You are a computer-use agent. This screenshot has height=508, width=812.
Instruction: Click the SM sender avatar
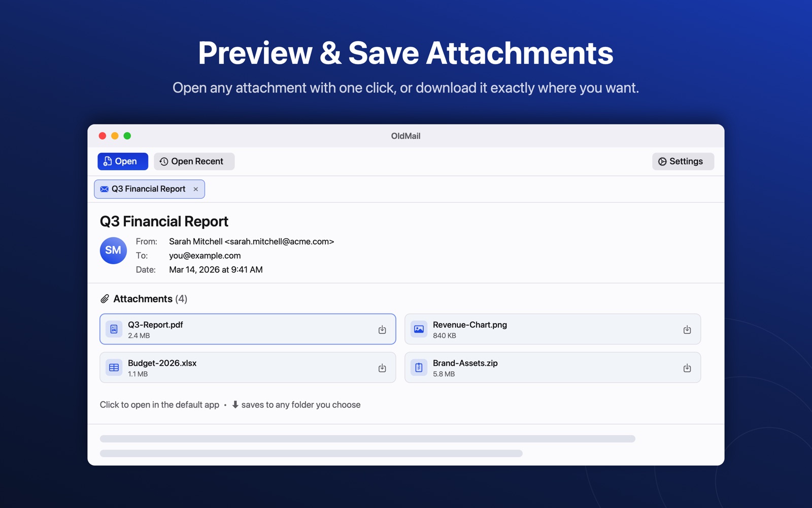coord(113,250)
